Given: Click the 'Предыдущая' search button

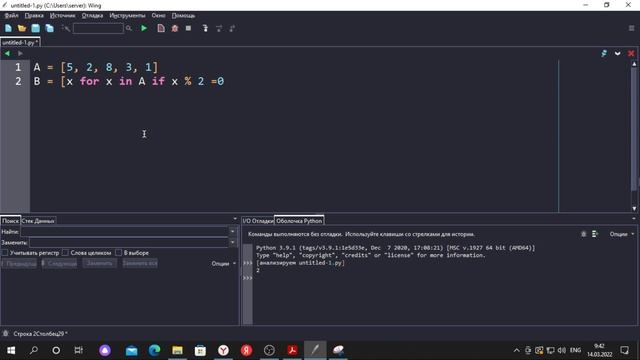Looking at the screenshot, I should pyautogui.click(x=19, y=263).
